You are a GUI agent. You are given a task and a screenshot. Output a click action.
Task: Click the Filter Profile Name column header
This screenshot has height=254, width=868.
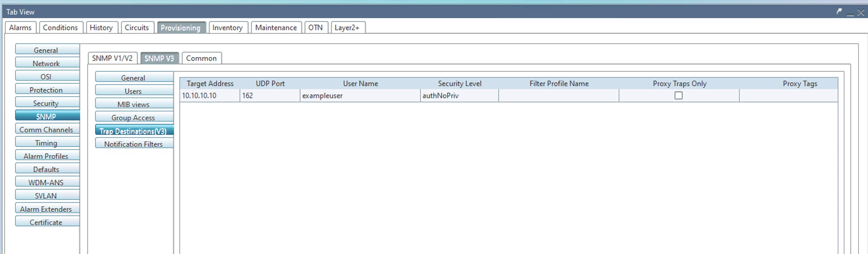[x=559, y=84]
